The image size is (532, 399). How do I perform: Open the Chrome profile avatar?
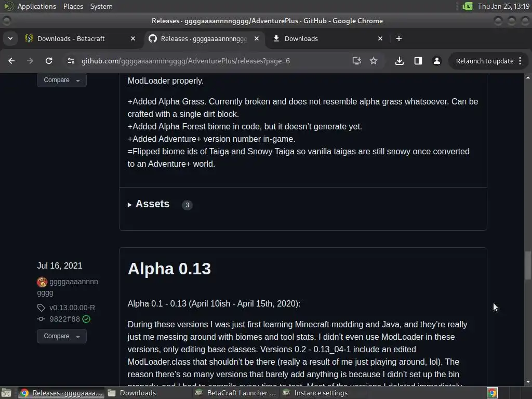pos(436,61)
